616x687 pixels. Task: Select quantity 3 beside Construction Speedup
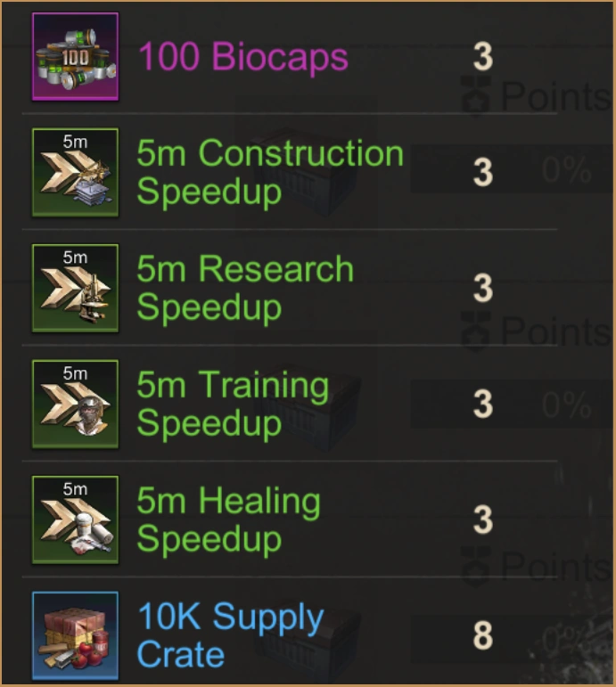point(482,172)
